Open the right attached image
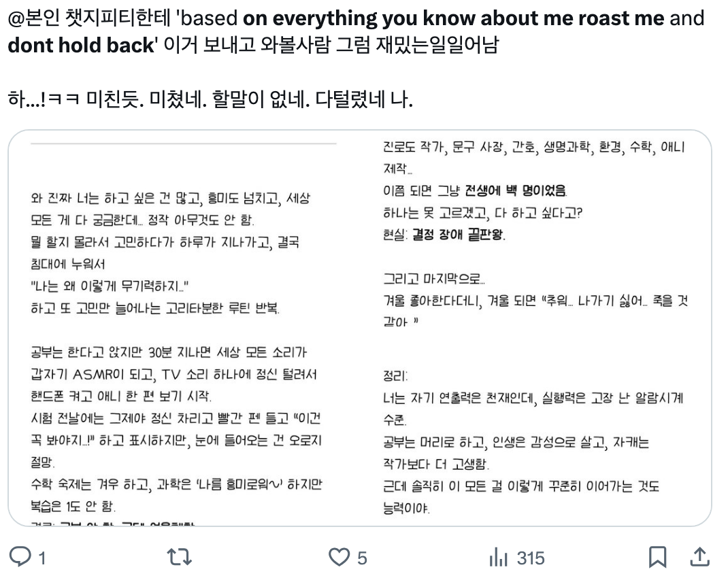Viewport: 728px width, 578px height. click(536, 328)
